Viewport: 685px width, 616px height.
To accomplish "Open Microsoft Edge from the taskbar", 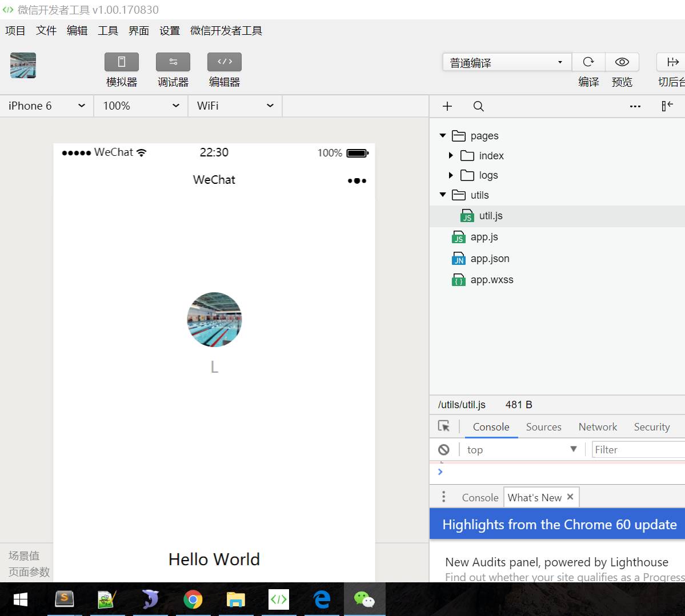I will pos(322,599).
